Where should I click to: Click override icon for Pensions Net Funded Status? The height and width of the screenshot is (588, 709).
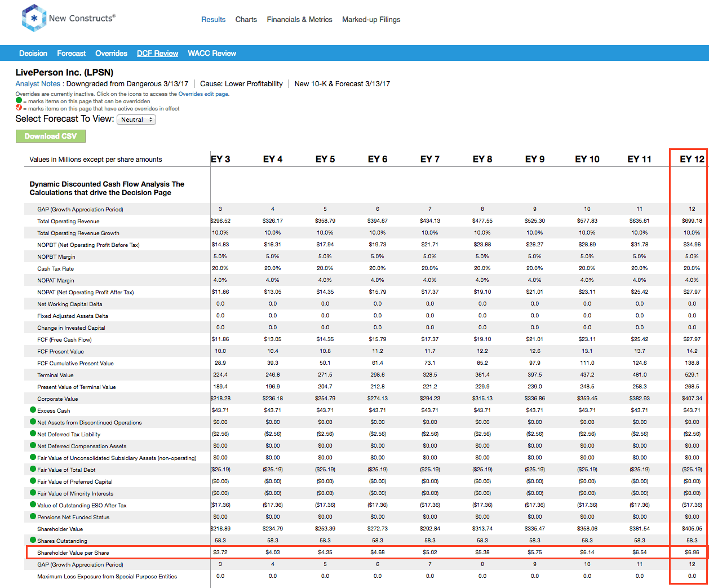pos(33,516)
